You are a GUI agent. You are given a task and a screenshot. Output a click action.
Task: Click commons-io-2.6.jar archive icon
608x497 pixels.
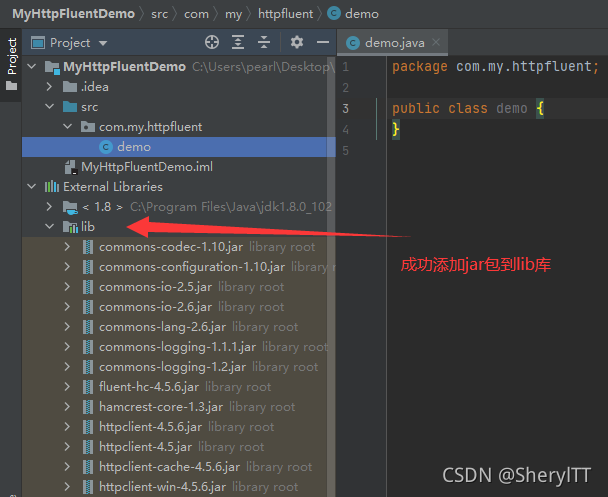pyautogui.click(x=88, y=307)
